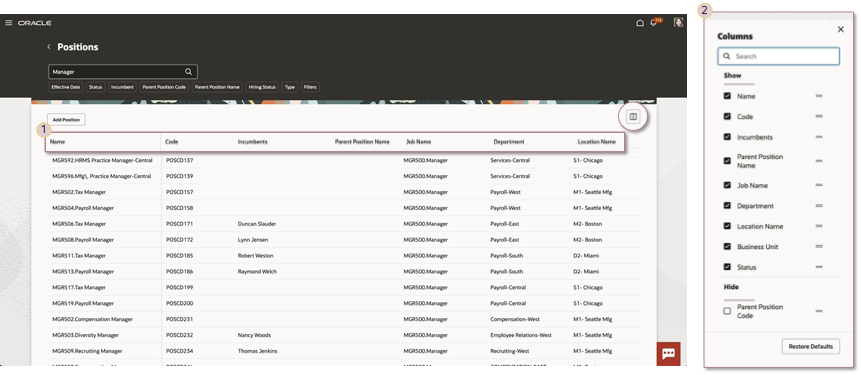
Task: Sort by the Incumbents column header
Action: (x=253, y=142)
